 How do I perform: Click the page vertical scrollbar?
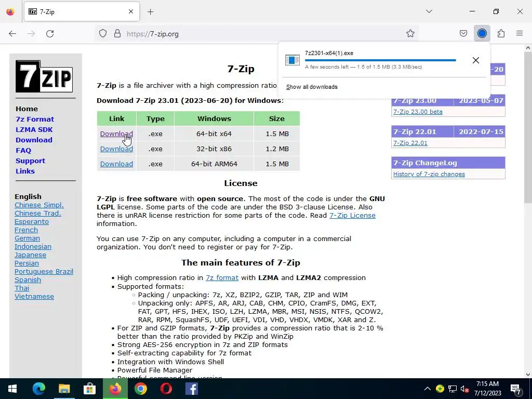pyautogui.click(x=528, y=127)
